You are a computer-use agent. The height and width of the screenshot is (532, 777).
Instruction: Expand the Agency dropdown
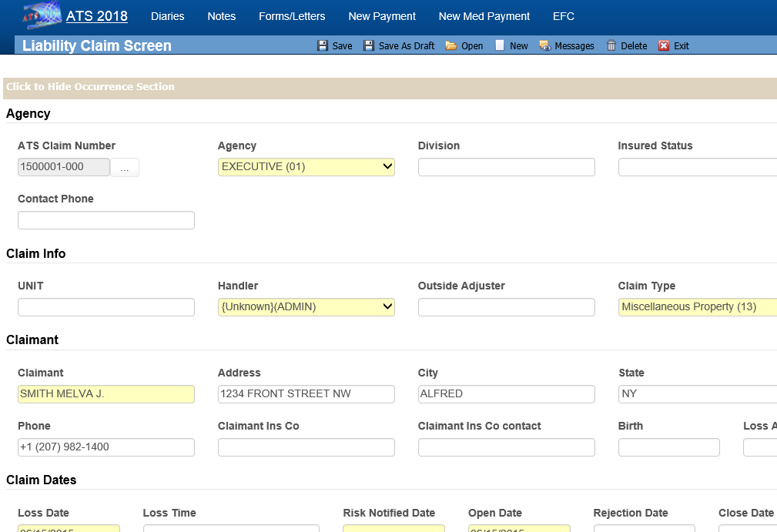click(x=387, y=167)
